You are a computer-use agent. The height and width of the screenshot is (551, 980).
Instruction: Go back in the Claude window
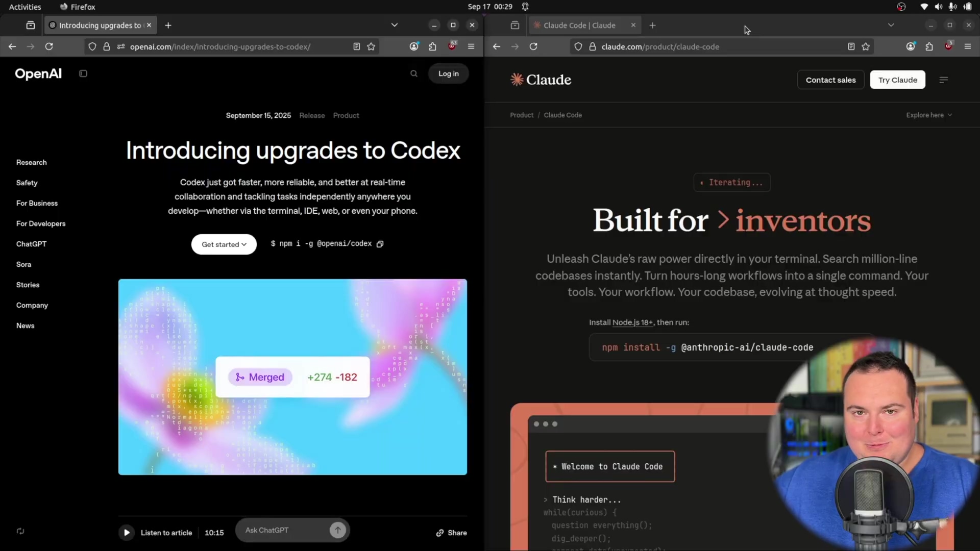497,46
